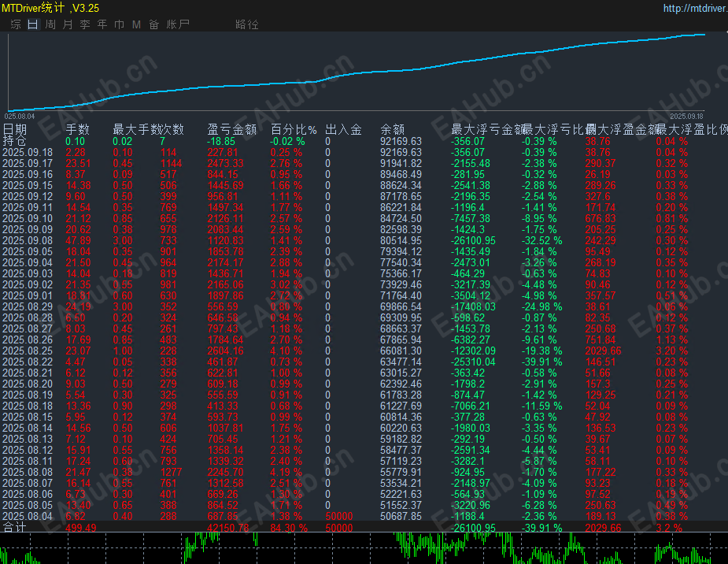
Task: Click the MTDriver统计 V3.25 title
Action: (x=50, y=8)
